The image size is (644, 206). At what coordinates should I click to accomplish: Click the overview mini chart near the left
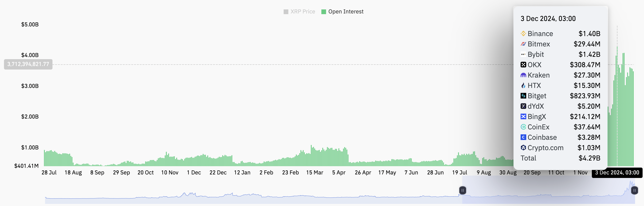coord(100,198)
